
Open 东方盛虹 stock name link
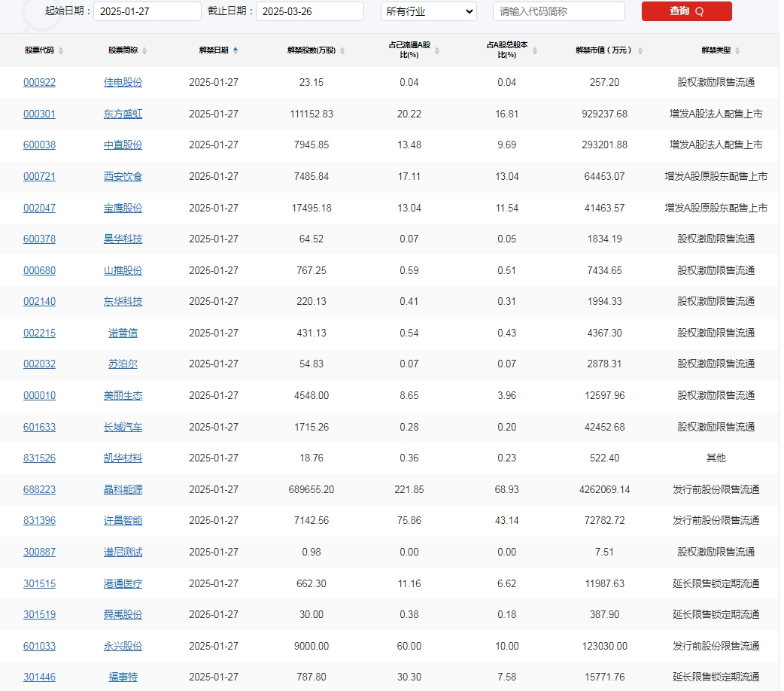click(x=123, y=114)
